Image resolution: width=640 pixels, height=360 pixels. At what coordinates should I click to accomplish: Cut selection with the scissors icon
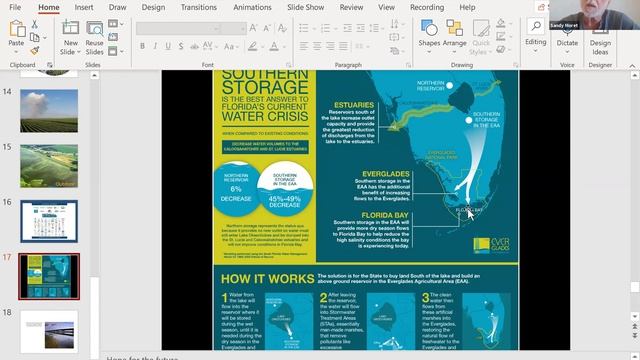click(x=35, y=24)
